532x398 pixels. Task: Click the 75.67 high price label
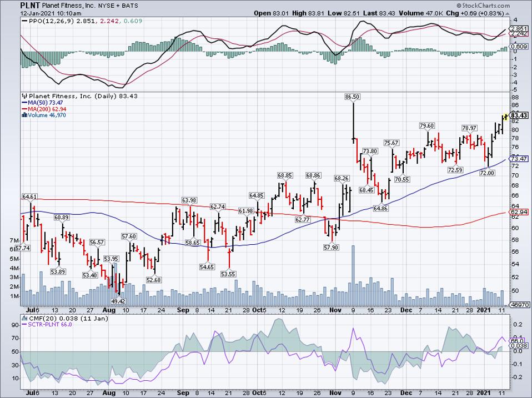391,143
